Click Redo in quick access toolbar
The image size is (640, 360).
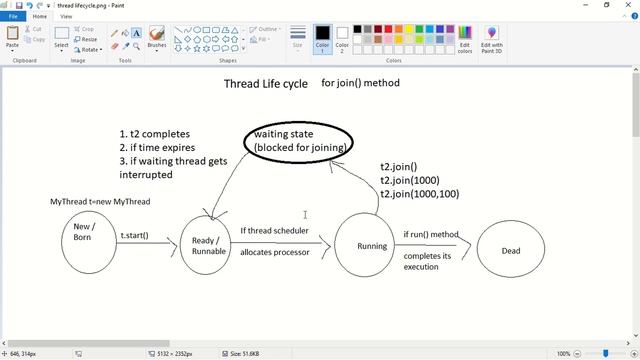[40, 5]
